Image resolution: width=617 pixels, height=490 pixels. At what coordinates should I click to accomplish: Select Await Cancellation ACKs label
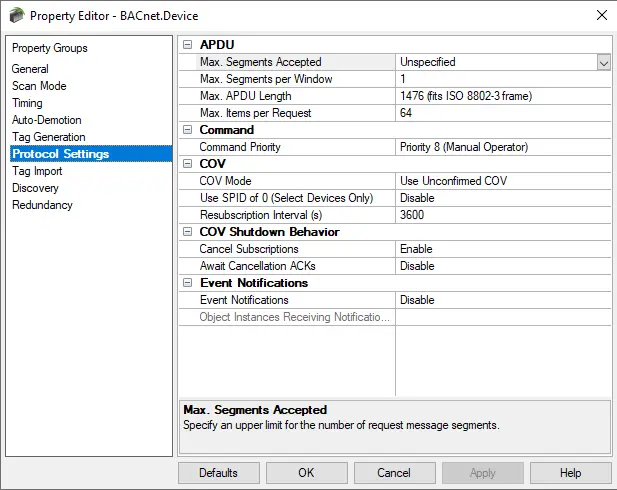tap(258, 266)
